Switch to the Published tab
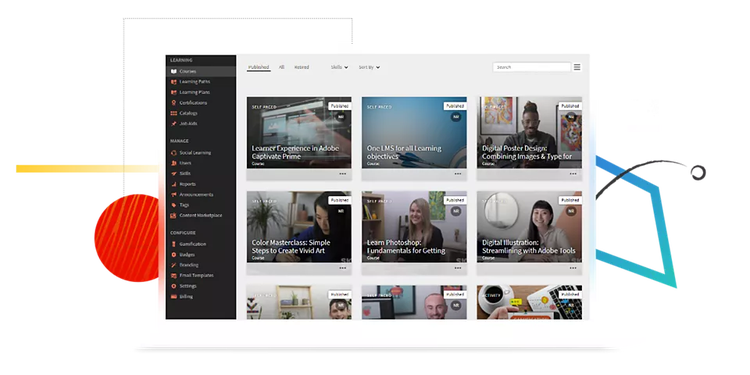The width and height of the screenshot is (750, 375). tap(259, 67)
